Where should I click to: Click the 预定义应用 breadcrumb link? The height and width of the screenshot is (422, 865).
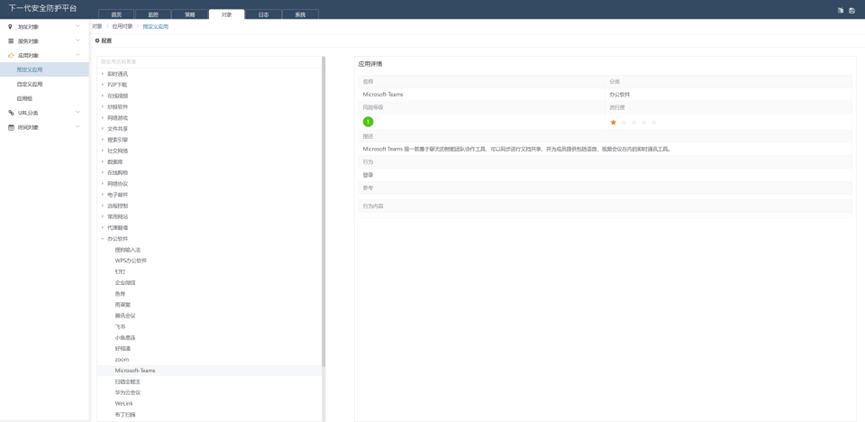(x=156, y=26)
